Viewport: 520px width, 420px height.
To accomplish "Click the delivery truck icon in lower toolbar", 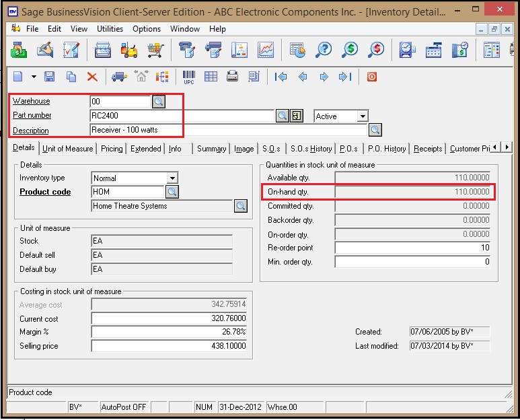I will [119, 77].
